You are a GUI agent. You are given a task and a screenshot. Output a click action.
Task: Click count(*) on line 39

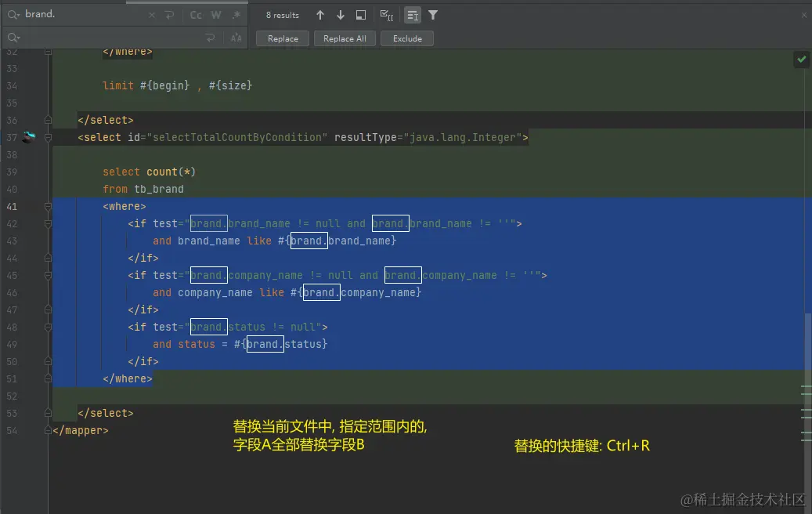click(x=171, y=172)
